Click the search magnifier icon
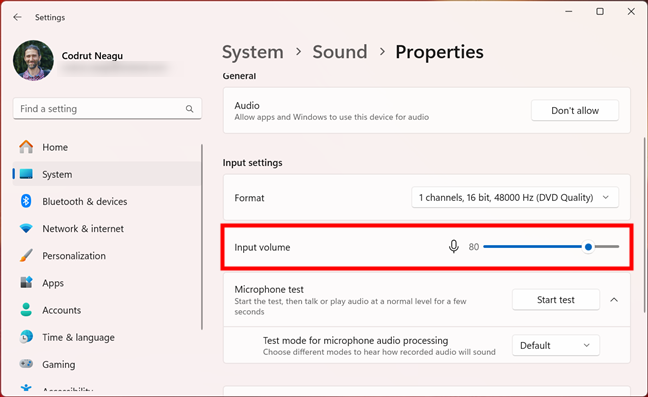This screenshot has width=648, height=397. pyautogui.click(x=189, y=109)
